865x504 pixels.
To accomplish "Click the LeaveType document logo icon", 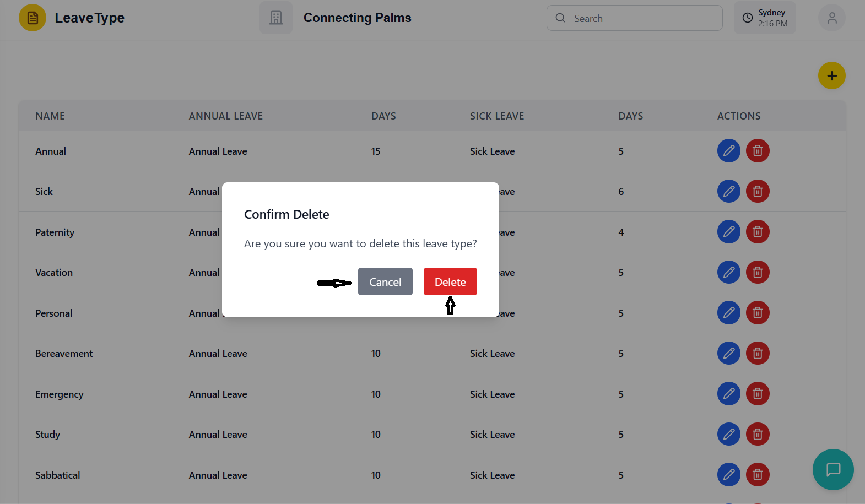I will (32, 18).
